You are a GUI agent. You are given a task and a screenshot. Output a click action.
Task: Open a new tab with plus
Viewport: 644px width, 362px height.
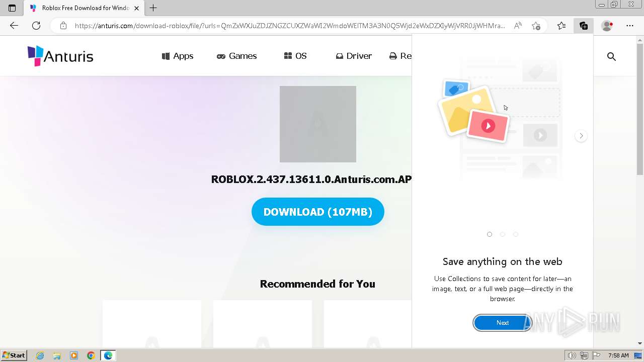click(153, 8)
